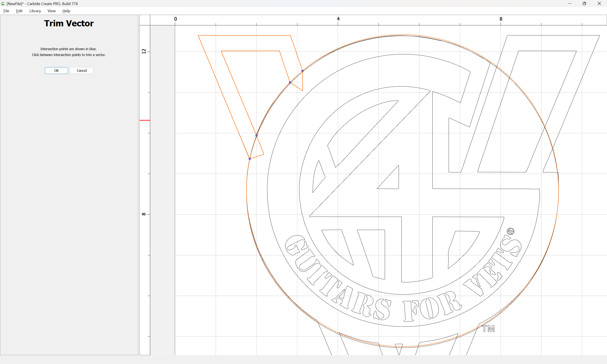Viewport: 607px width, 364px height.
Task: Open the Help menu
Action: coord(66,11)
